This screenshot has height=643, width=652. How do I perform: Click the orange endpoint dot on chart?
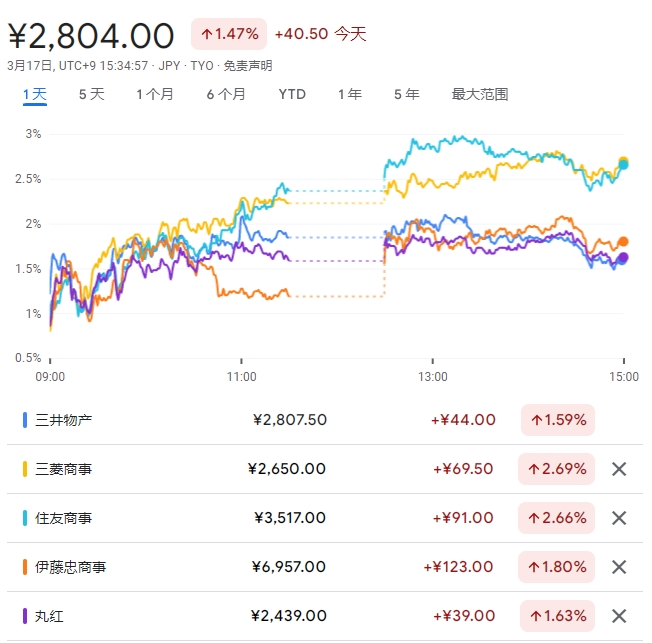(x=623, y=242)
